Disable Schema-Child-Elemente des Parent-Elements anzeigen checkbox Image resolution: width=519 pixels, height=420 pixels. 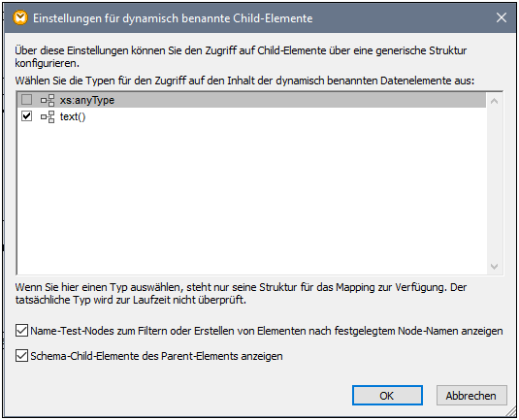pyautogui.click(x=21, y=356)
